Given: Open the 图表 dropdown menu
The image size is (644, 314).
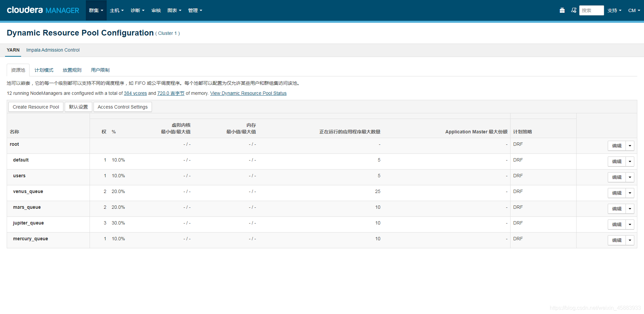Looking at the screenshot, I should tap(174, 10).
